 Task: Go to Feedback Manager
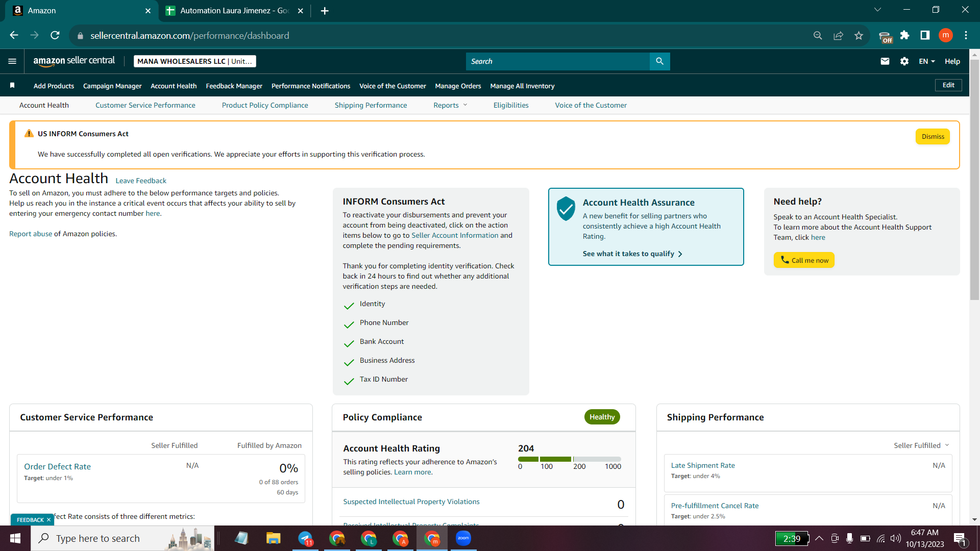234,86
